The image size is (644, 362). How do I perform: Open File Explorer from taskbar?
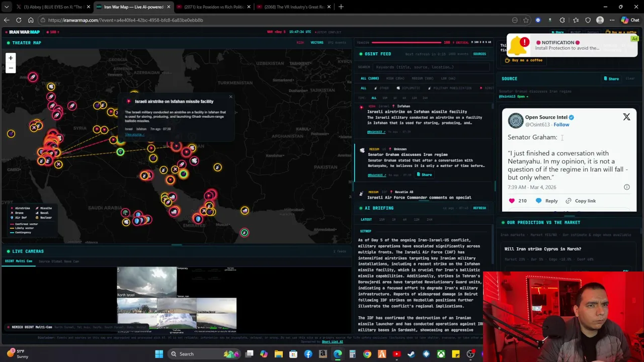point(278,354)
